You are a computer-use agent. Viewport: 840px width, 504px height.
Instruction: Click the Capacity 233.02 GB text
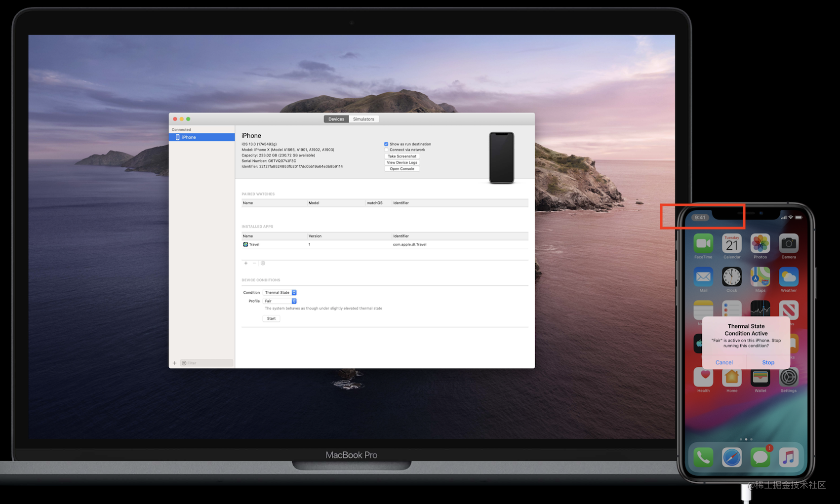(x=278, y=155)
